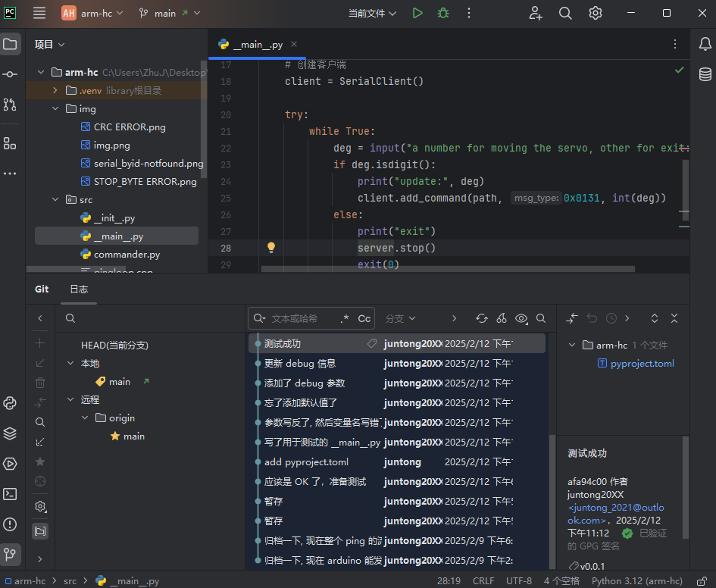Open the Structure tool window
Screen dimensions: 716x588
[10, 143]
